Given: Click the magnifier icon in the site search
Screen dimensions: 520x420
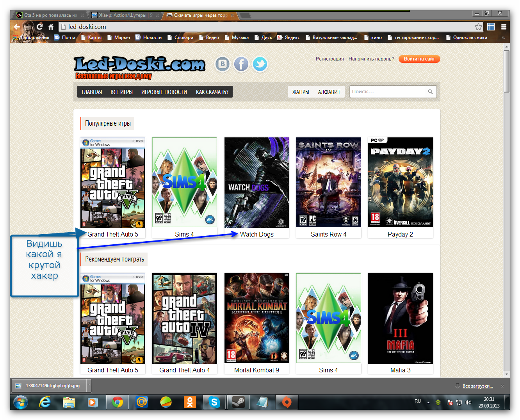Looking at the screenshot, I should coord(430,92).
